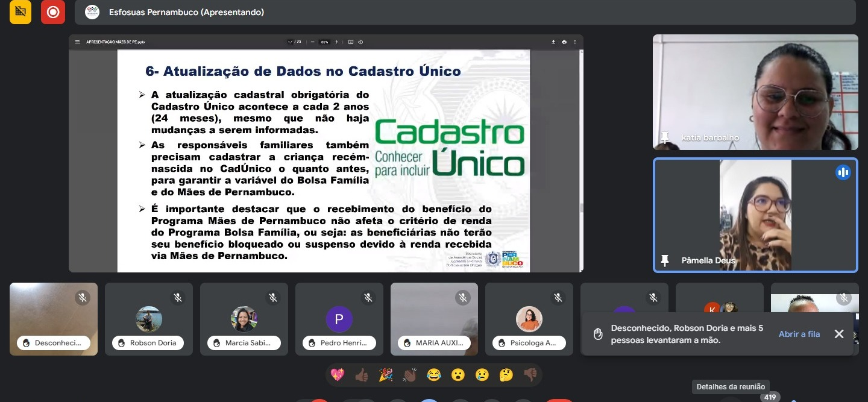Print the presentation document

564,42
